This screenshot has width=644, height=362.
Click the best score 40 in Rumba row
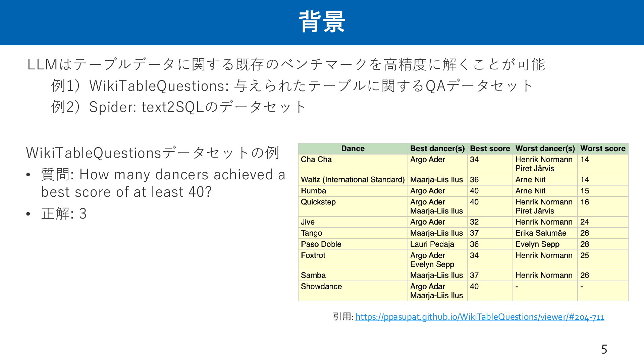pyautogui.click(x=474, y=191)
